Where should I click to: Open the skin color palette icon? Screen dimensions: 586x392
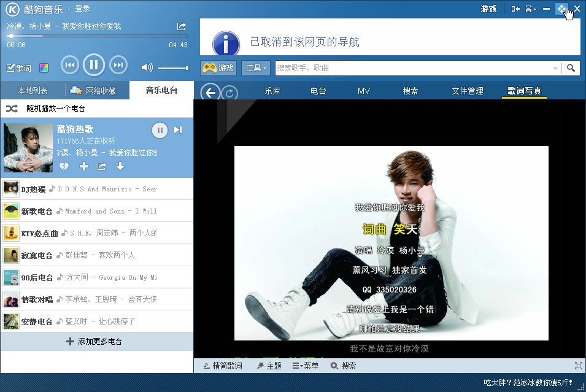tap(44, 68)
